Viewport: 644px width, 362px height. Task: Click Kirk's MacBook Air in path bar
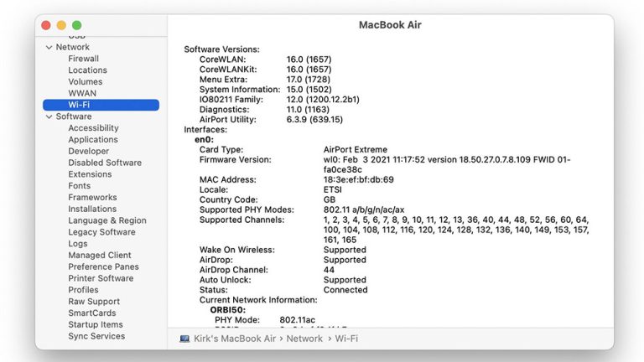[236, 339]
